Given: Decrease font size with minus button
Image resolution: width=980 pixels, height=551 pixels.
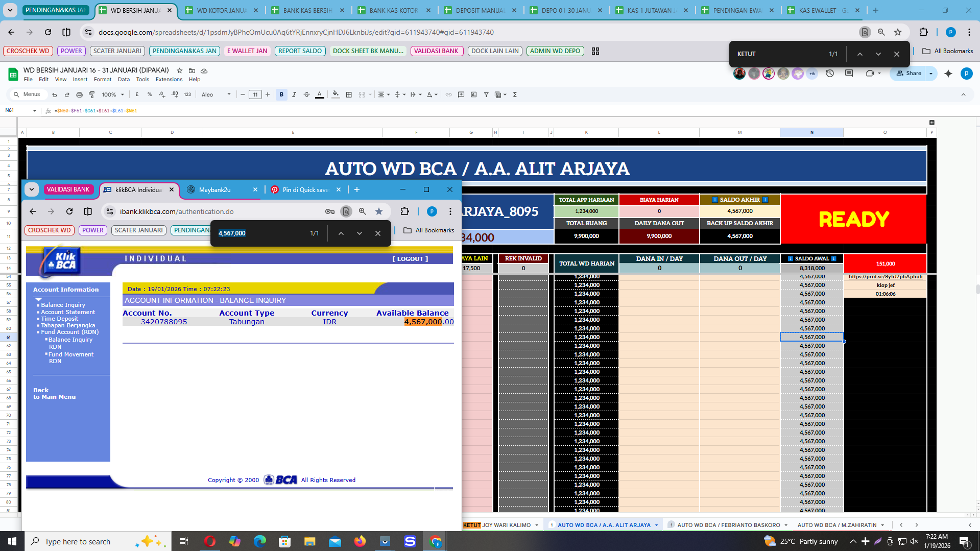Looking at the screenshot, I should (243, 94).
